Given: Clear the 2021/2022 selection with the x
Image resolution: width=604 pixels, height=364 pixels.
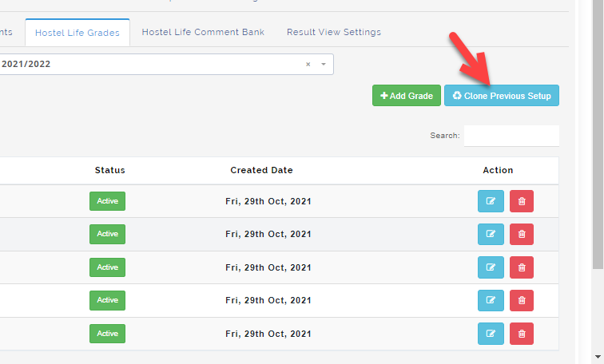Looking at the screenshot, I should coord(308,64).
